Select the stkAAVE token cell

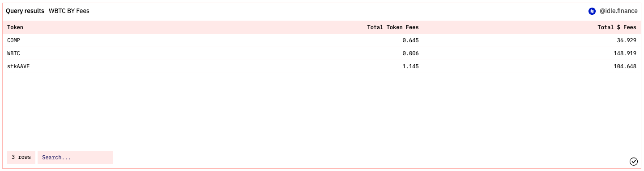click(18, 66)
